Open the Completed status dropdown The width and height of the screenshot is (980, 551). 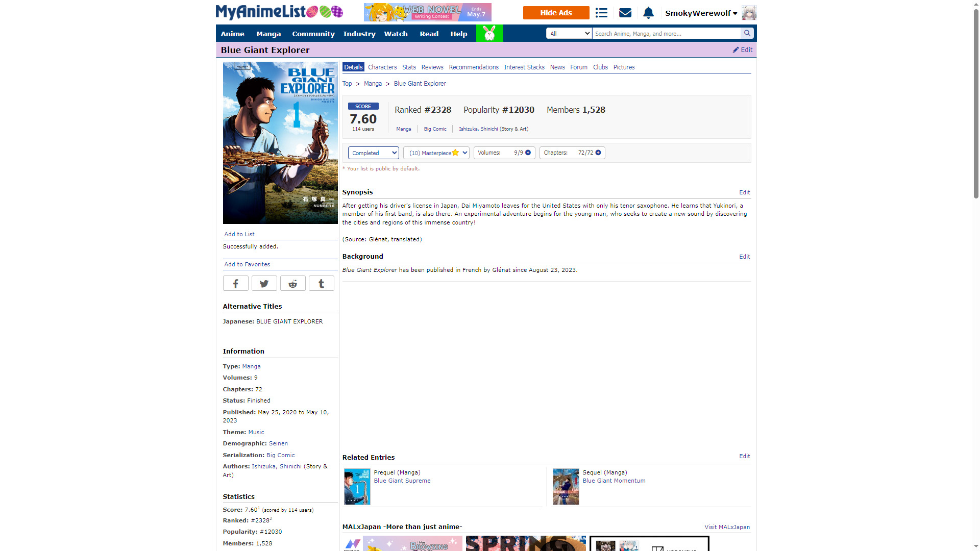point(373,153)
